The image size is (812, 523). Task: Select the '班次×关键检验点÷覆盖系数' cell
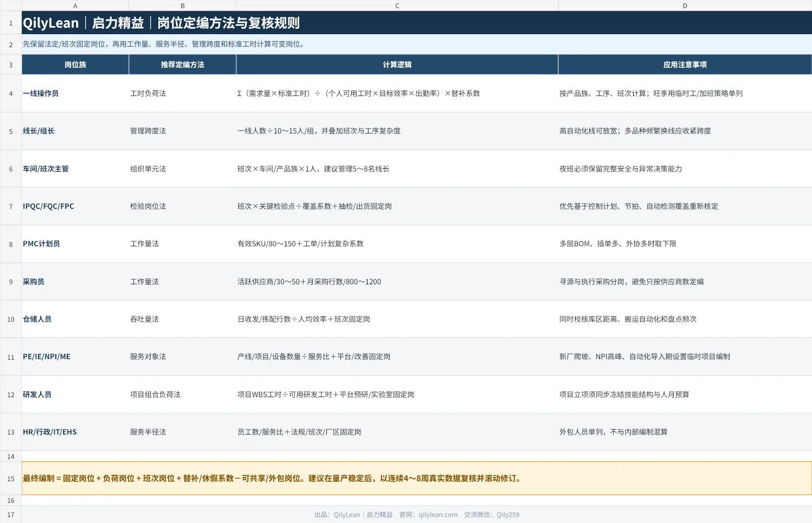click(x=397, y=206)
